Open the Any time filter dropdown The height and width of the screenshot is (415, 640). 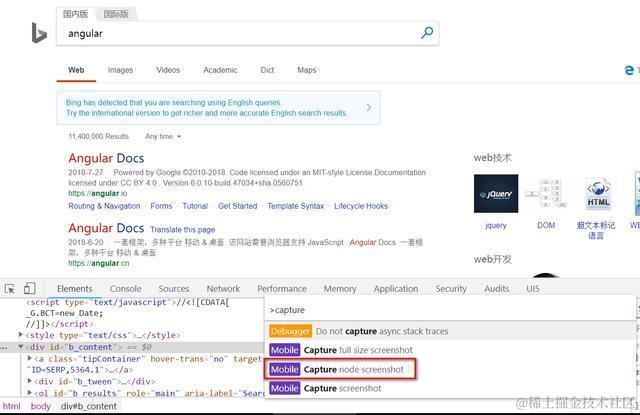coord(163,136)
